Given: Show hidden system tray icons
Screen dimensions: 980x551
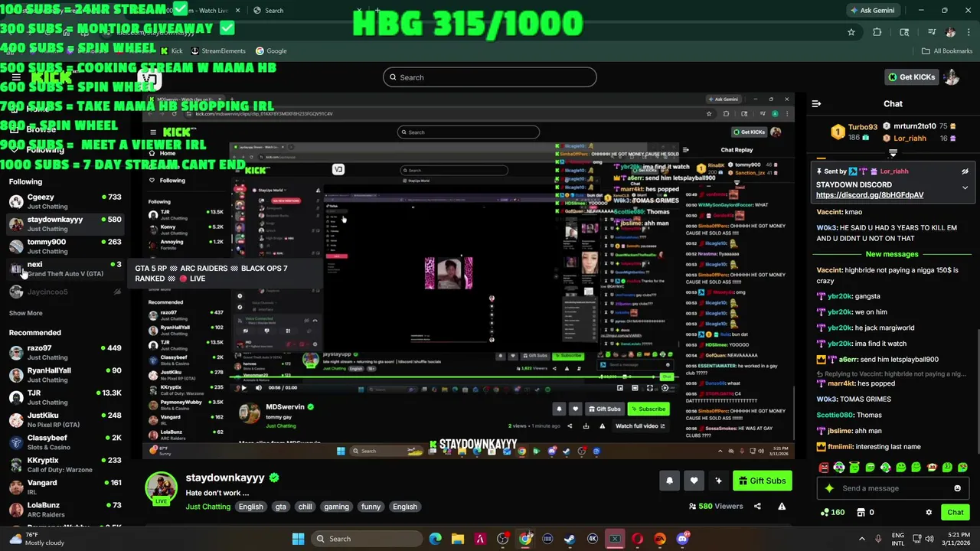Looking at the screenshot, I should [x=861, y=539].
